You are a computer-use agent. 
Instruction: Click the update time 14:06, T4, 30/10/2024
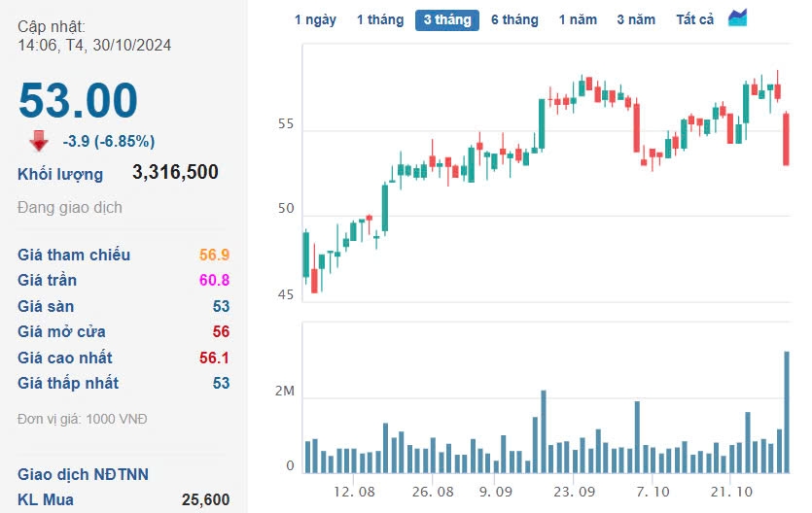94,46
